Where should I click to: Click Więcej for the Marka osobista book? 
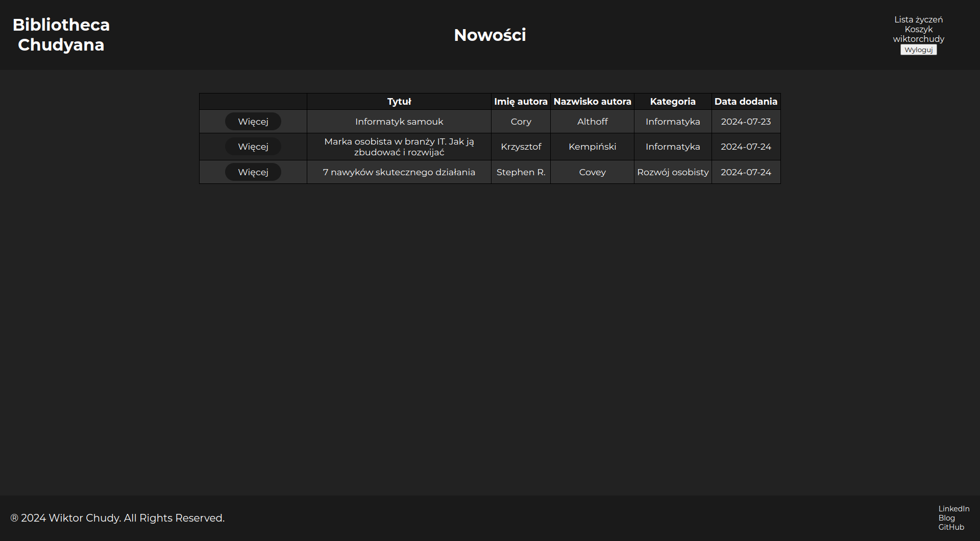click(x=253, y=147)
